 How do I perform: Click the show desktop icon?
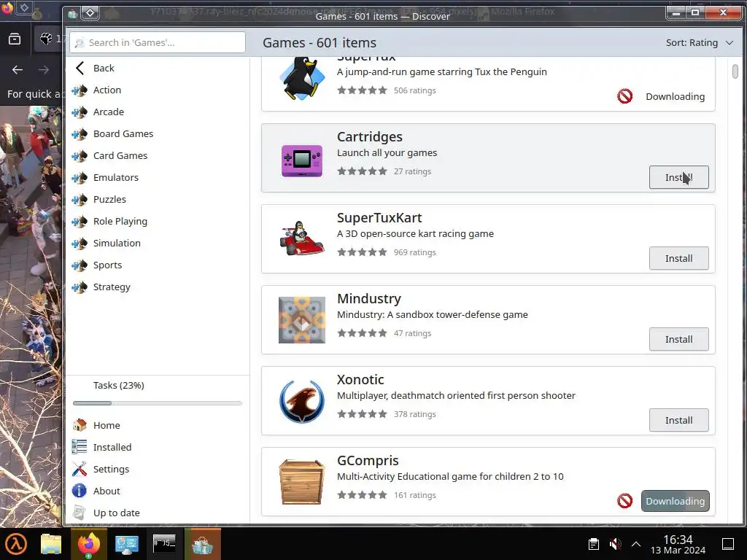[728, 544]
